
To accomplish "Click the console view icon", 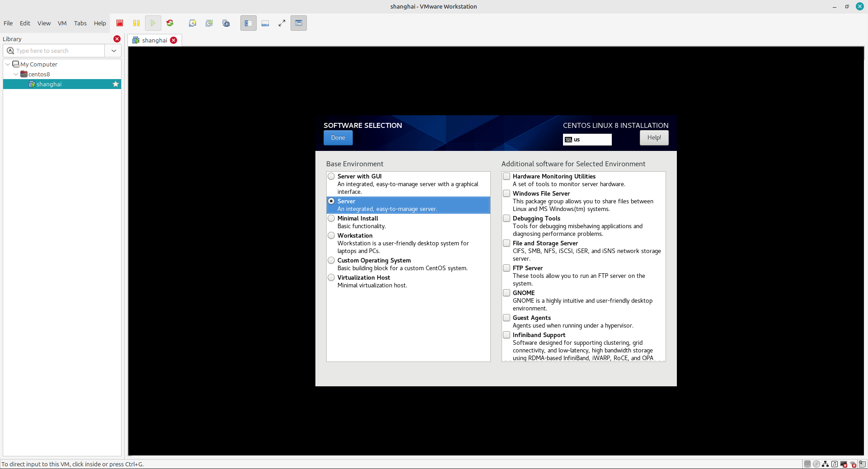I will (299, 23).
